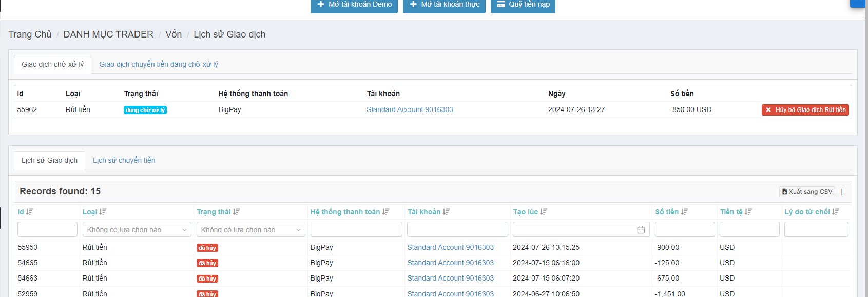Open DANH MỤC TRADER breadcrumb
Image resolution: width=868 pixels, height=297 pixels.
[108, 34]
